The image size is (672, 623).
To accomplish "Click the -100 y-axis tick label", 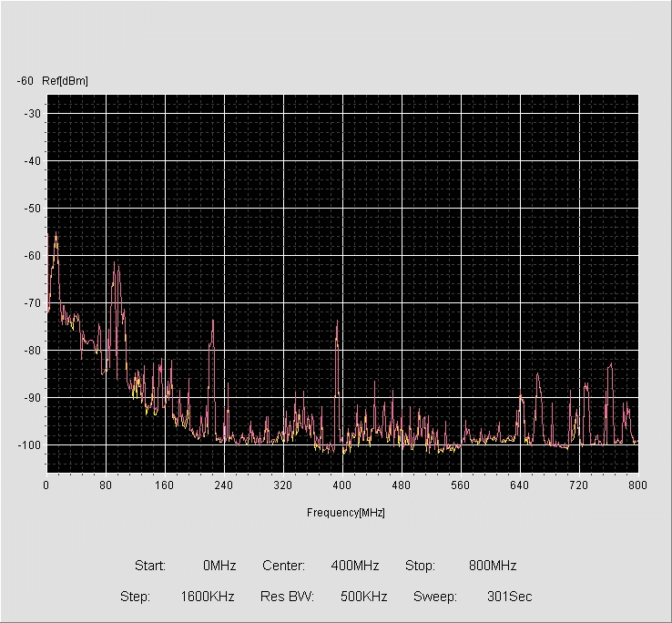I will tap(29, 445).
